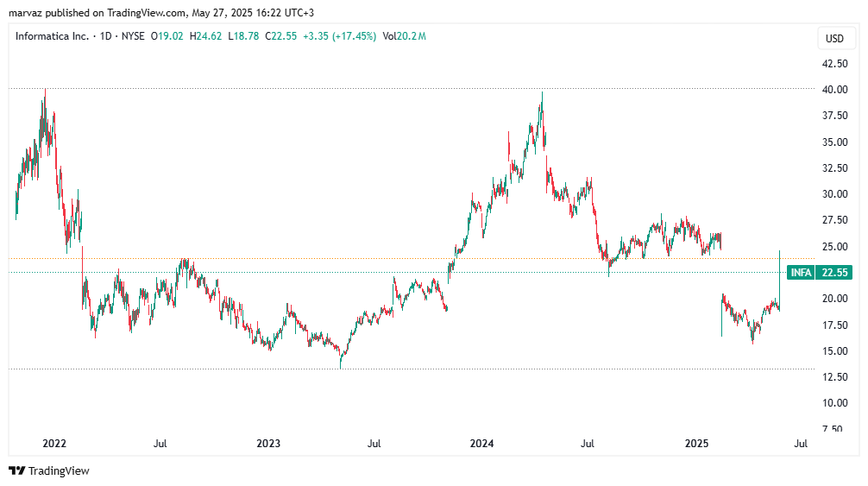Click the 35.00 price axis label

[835, 142]
